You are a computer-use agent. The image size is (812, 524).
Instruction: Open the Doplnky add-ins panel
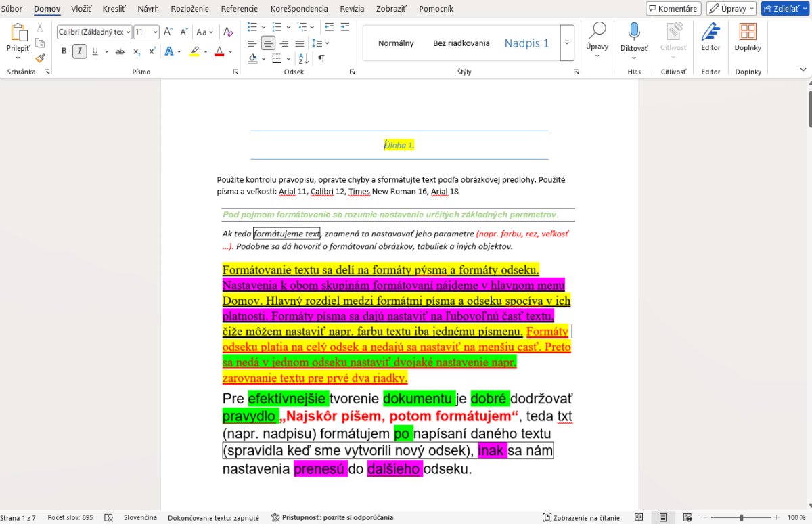(748, 37)
